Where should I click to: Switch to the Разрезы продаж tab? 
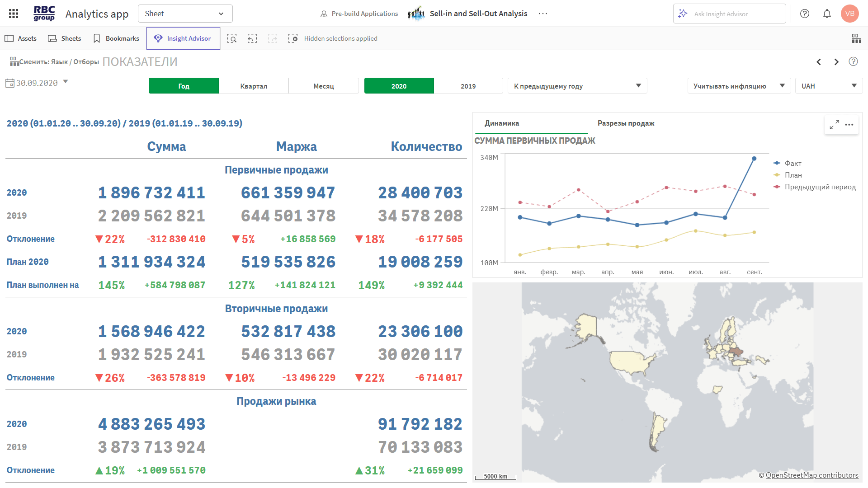(x=626, y=123)
